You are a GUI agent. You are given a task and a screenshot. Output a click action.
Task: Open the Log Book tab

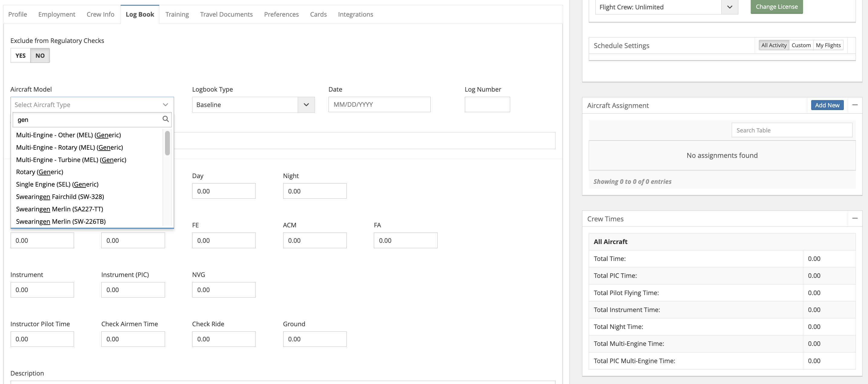click(x=140, y=14)
